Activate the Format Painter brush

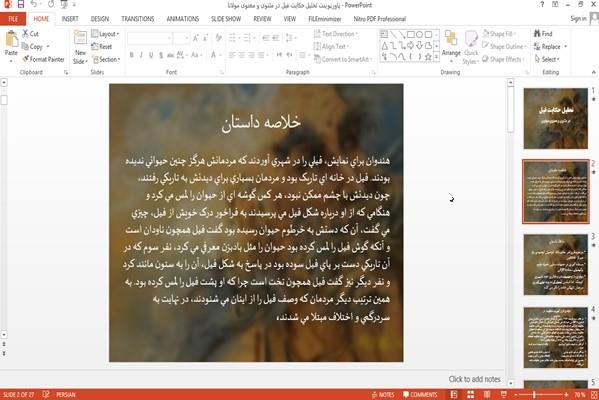pos(43,59)
